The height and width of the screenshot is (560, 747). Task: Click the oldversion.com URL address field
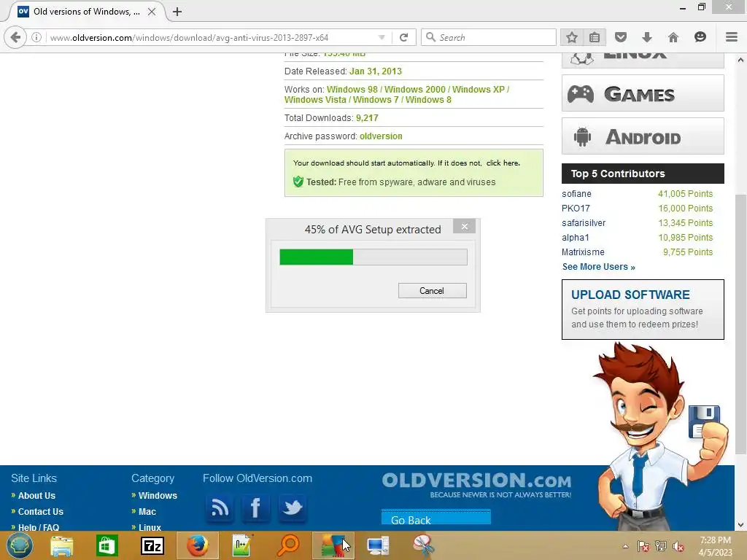(209, 37)
